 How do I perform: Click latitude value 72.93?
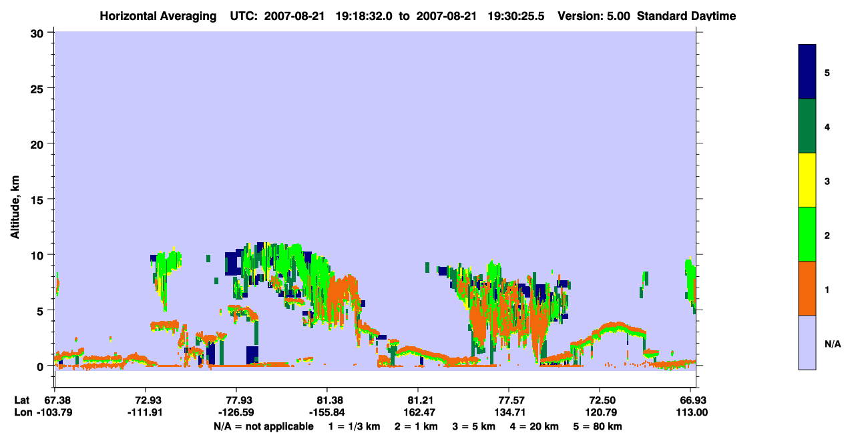coord(146,400)
